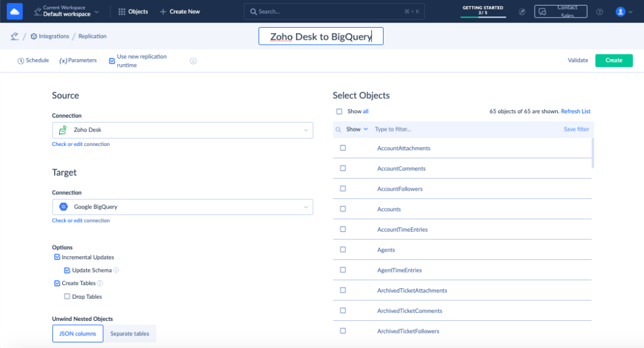Image resolution: width=644 pixels, height=348 pixels.
Task: Click the info icon beside replication runtime
Action: point(193,61)
